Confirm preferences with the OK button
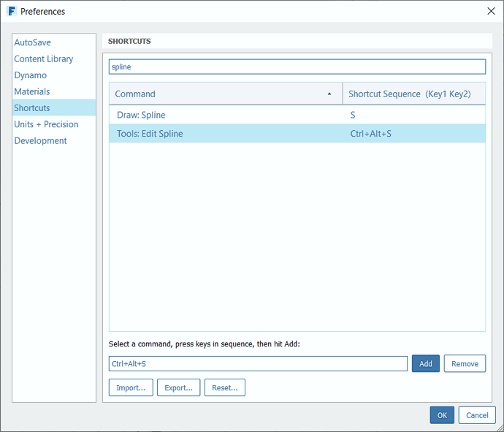 tap(442, 414)
